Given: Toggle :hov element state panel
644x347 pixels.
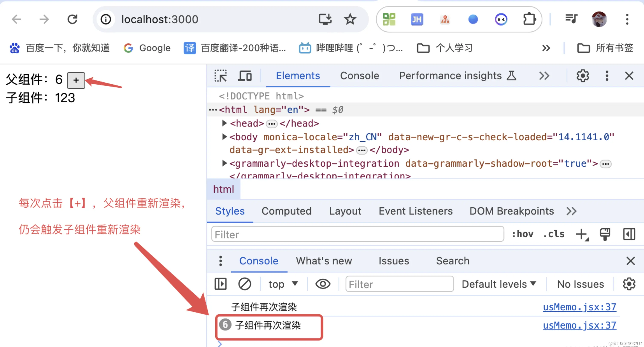Looking at the screenshot, I should [x=522, y=234].
